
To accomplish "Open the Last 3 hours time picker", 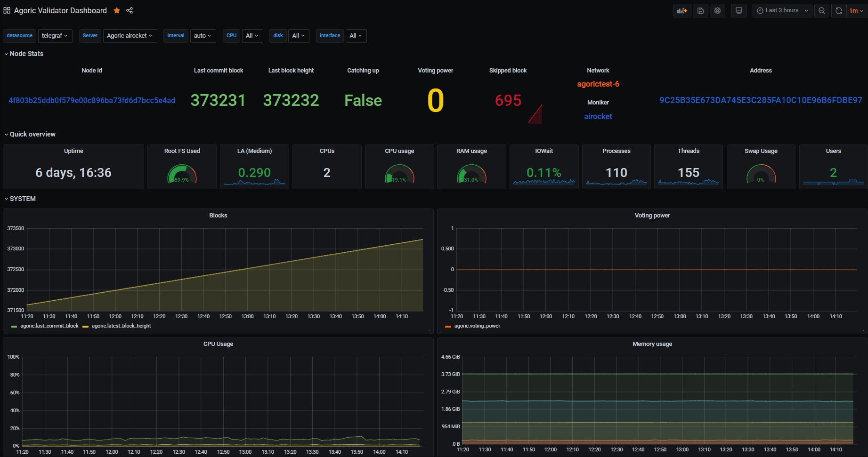I will tap(782, 10).
